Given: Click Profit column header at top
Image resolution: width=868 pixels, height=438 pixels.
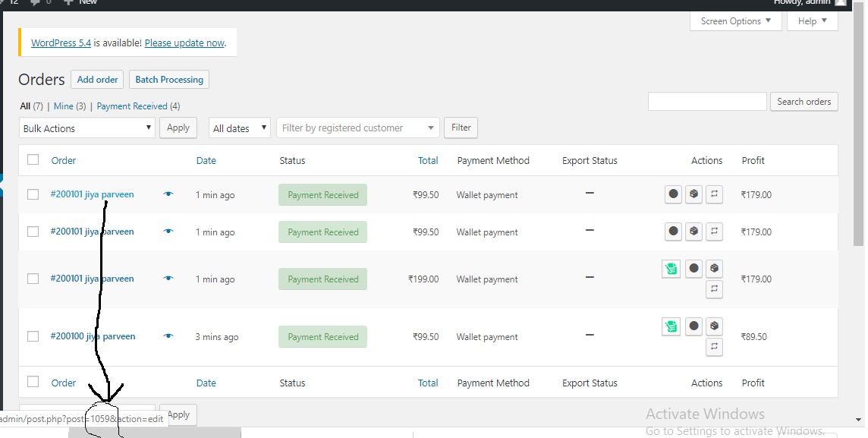Looking at the screenshot, I should coord(753,161).
